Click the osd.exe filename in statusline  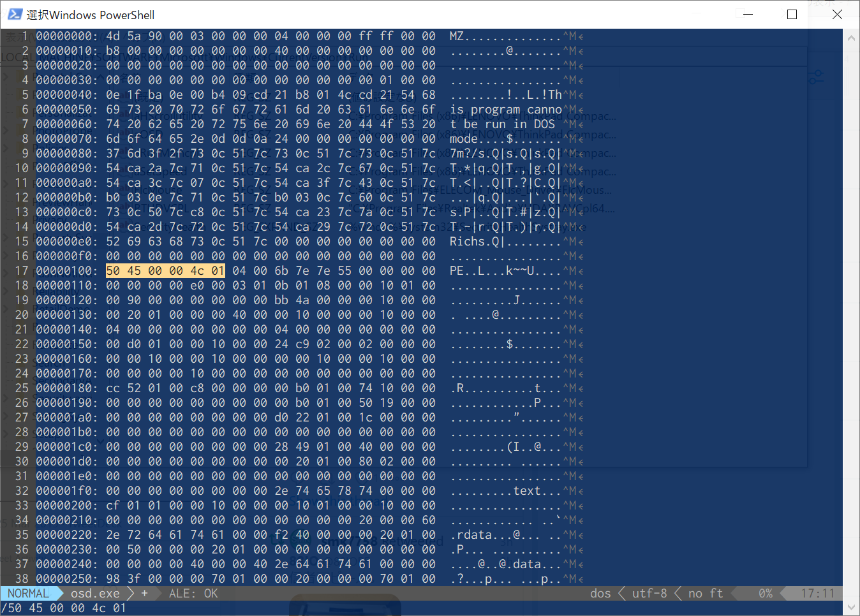pyautogui.click(x=95, y=594)
